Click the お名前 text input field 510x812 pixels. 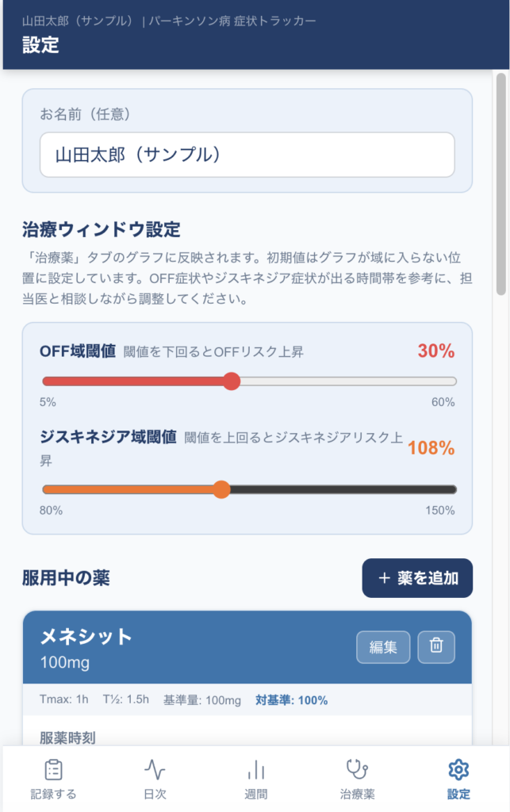point(247,155)
